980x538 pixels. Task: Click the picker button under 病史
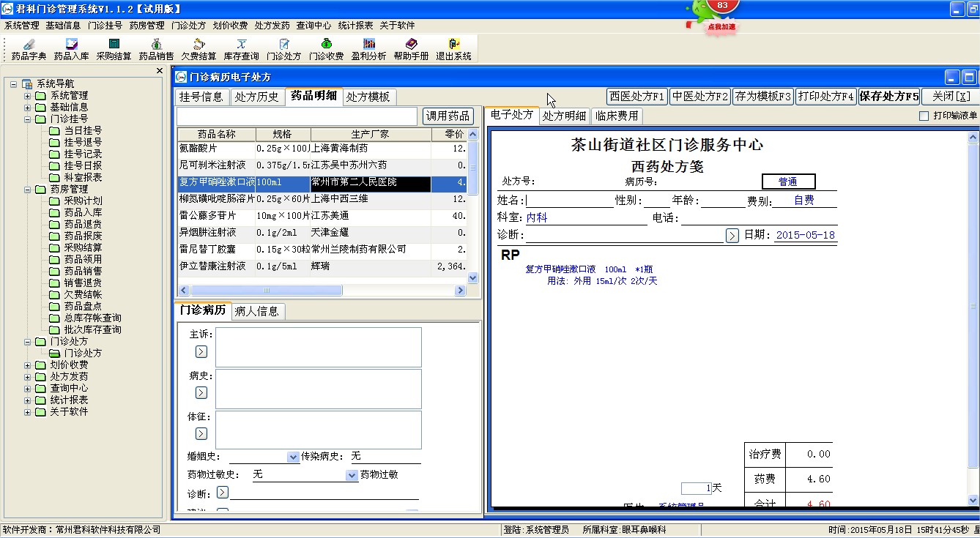pos(201,393)
